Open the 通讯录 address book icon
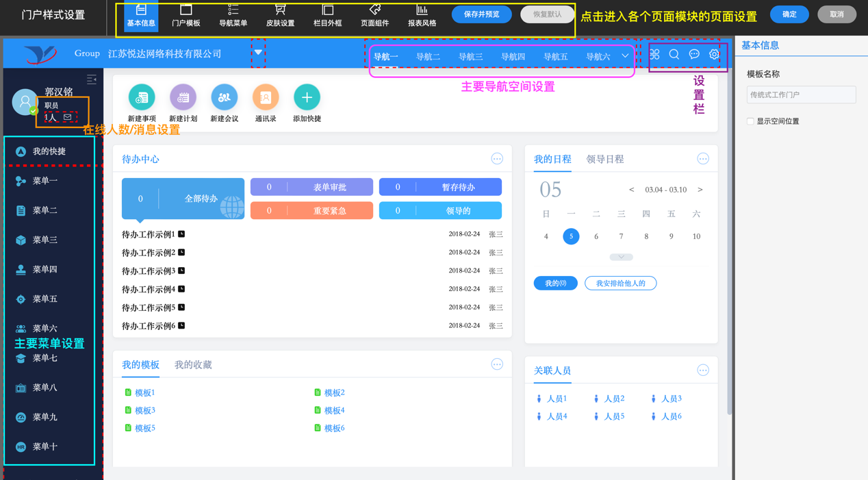 [265, 98]
